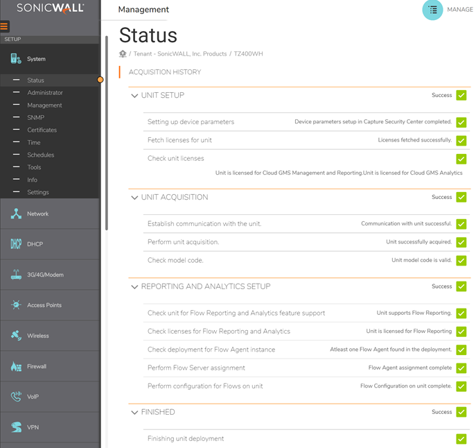Click the orange hamburger menu icon
476x448 pixels.
pyautogui.click(x=5, y=26)
